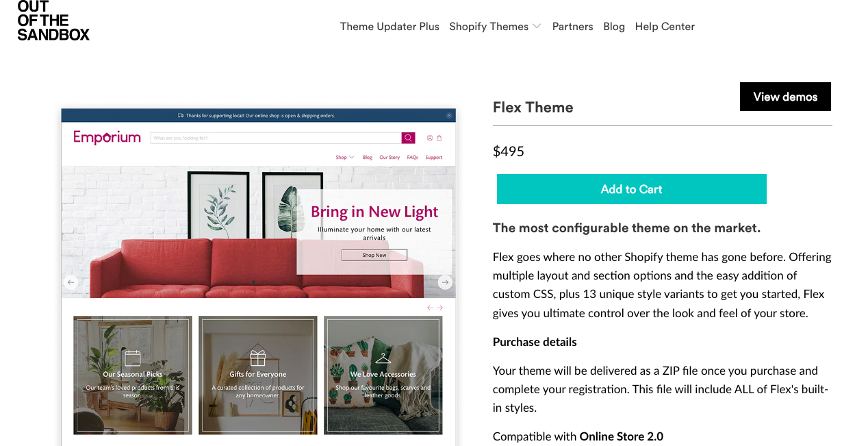
Task: Select the gift box icon on Gifts for Everyone
Action: (x=257, y=356)
